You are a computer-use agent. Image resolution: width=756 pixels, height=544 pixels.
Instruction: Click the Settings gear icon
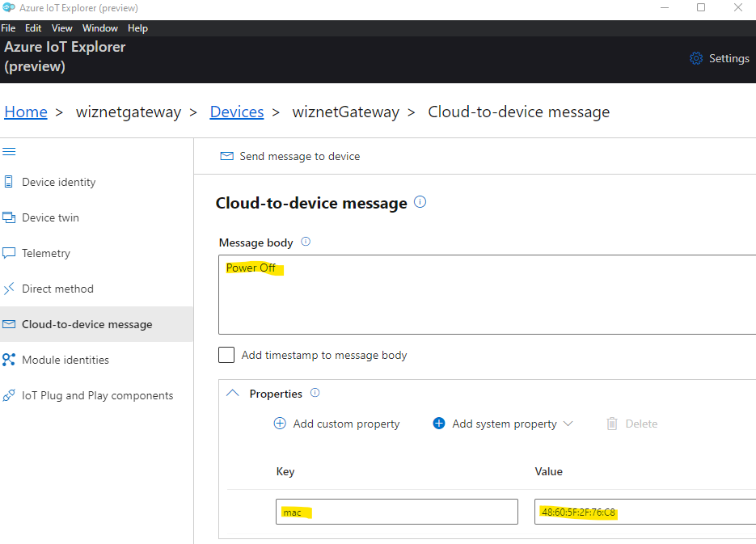point(695,58)
